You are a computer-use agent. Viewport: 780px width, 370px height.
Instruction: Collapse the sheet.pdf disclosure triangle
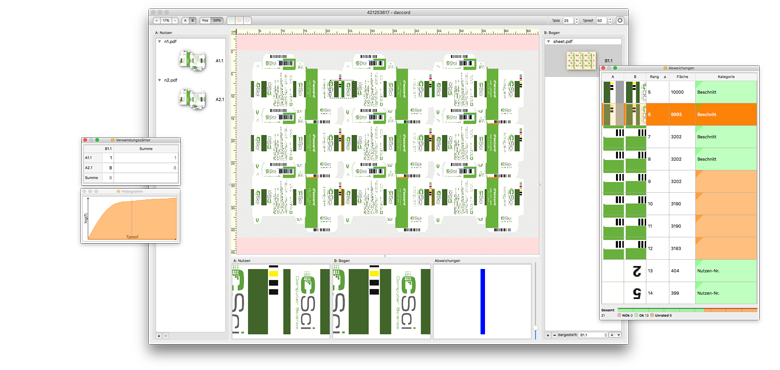548,42
